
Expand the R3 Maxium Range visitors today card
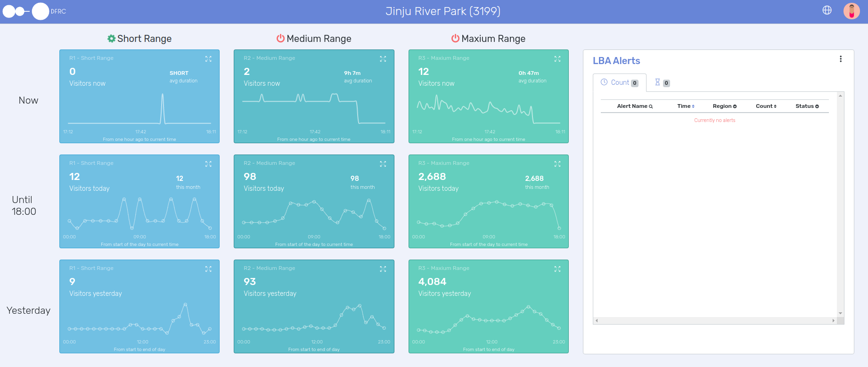pos(557,164)
